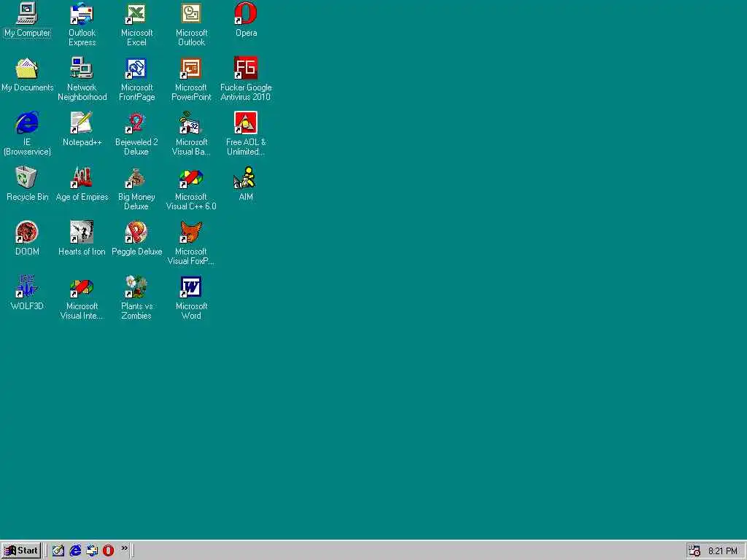
Task: Launch Outlook Express from Quick Launch toolbar
Action: pos(92,551)
